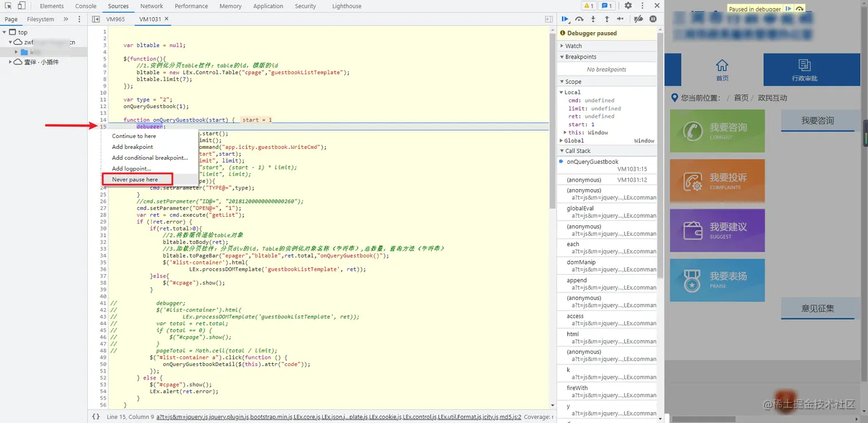
Task: Step over next function call
Action: 579,19
